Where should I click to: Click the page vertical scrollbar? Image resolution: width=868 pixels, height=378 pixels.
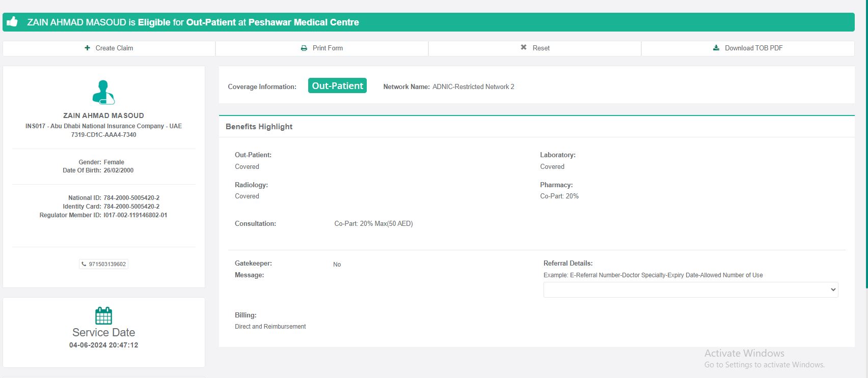(x=866, y=153)
